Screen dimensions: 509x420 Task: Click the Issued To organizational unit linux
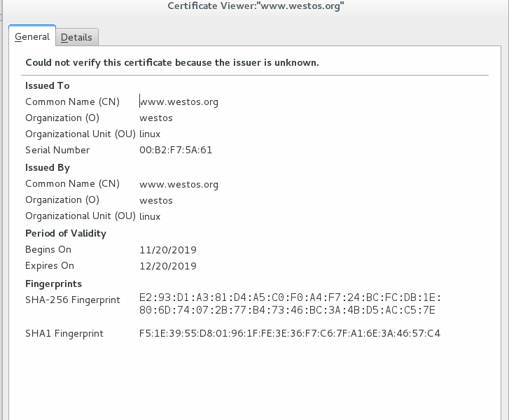coord(150,134)
